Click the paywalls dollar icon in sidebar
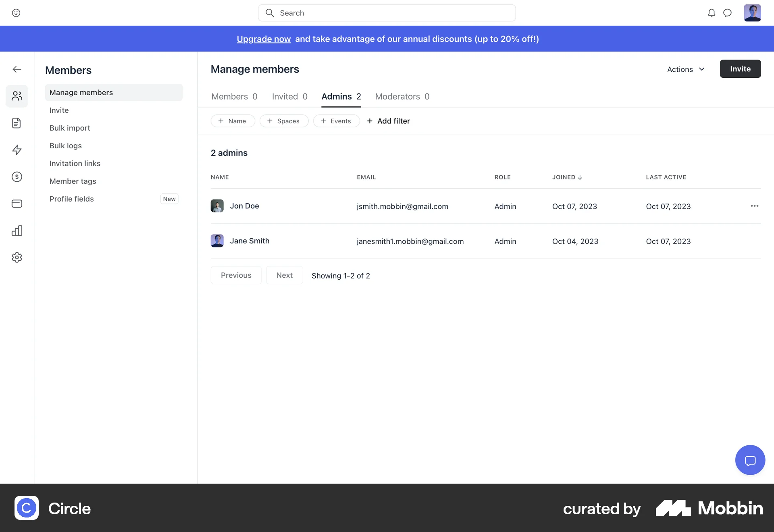The width and height of the screenshot is (774, 532). pyautogui.click(x=17, y=177)
